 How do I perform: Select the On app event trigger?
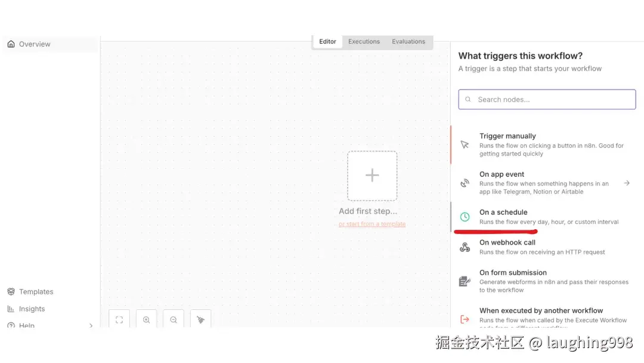click(547, 183)
